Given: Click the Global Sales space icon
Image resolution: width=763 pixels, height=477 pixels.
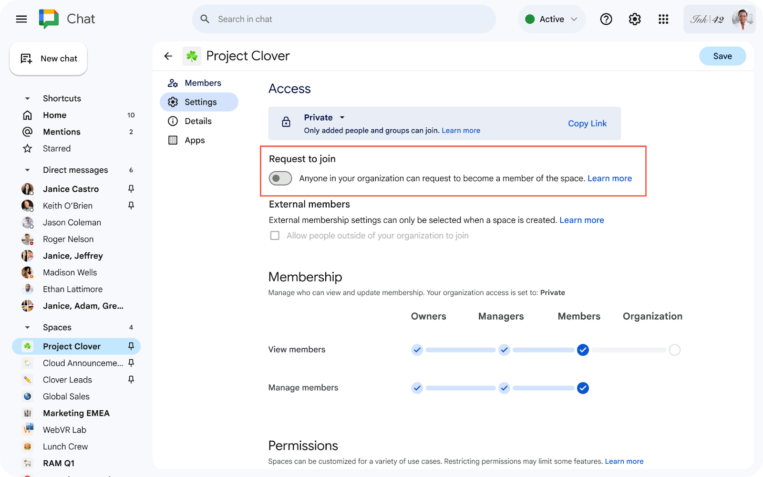Looking at the screenshot, I should point(28,396).
